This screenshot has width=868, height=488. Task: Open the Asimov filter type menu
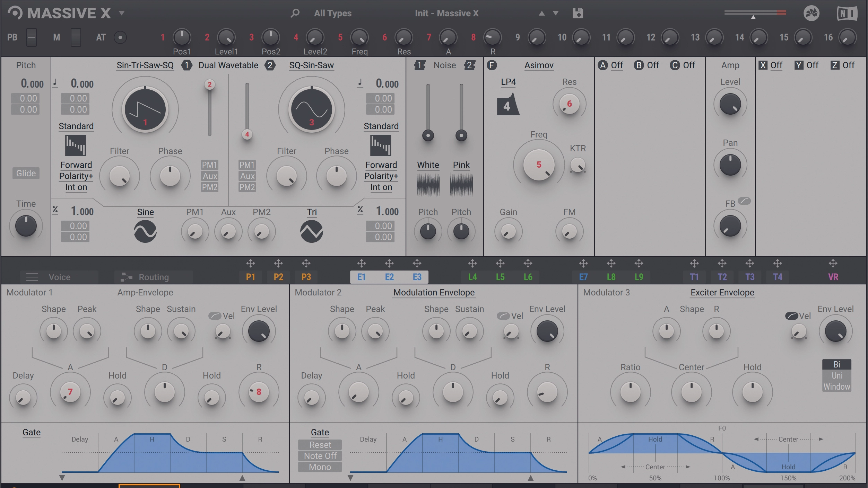539,65
